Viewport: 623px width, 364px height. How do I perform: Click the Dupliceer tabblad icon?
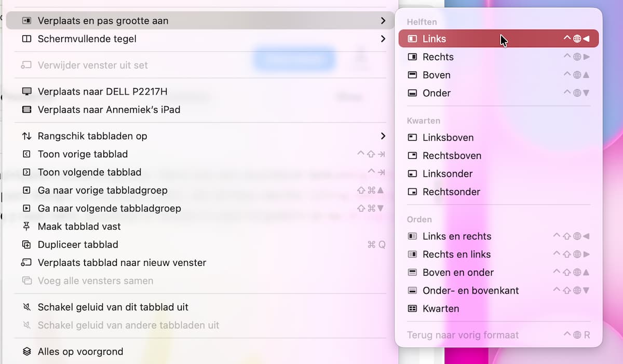tap(27, 245)
